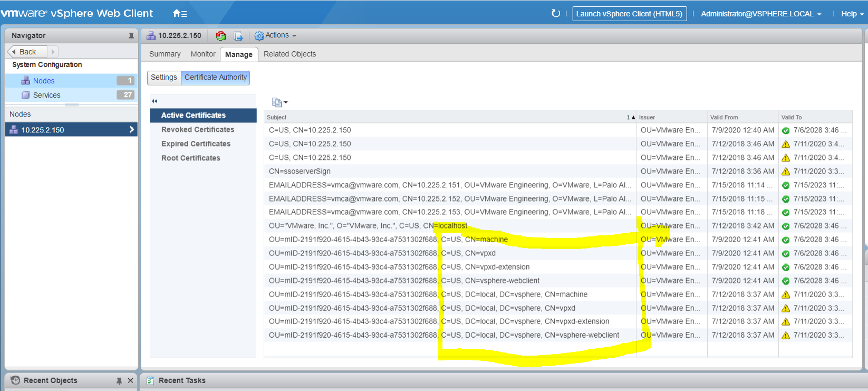Sort by the Issuer column header
The width and height of the screenshot is (868, 391).
coord(671,117)
